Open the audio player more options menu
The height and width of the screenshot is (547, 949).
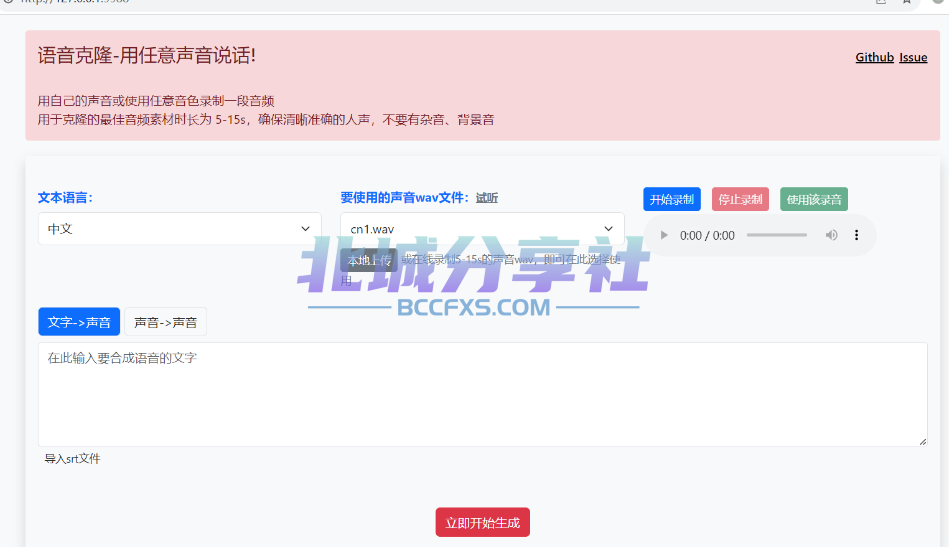point(856,235)
